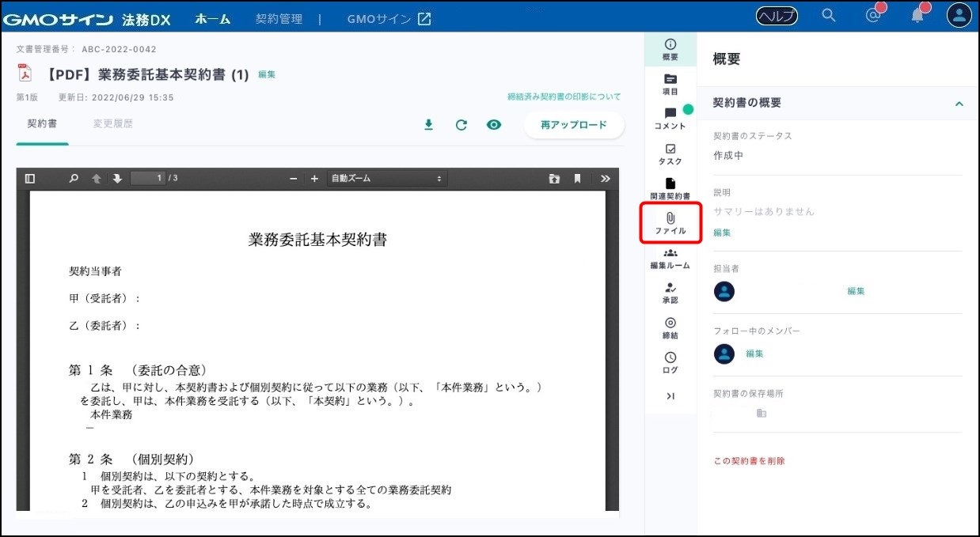980x537 pixels.
Task: Click the download icon above the PDF
Action: tap(428, 125)
